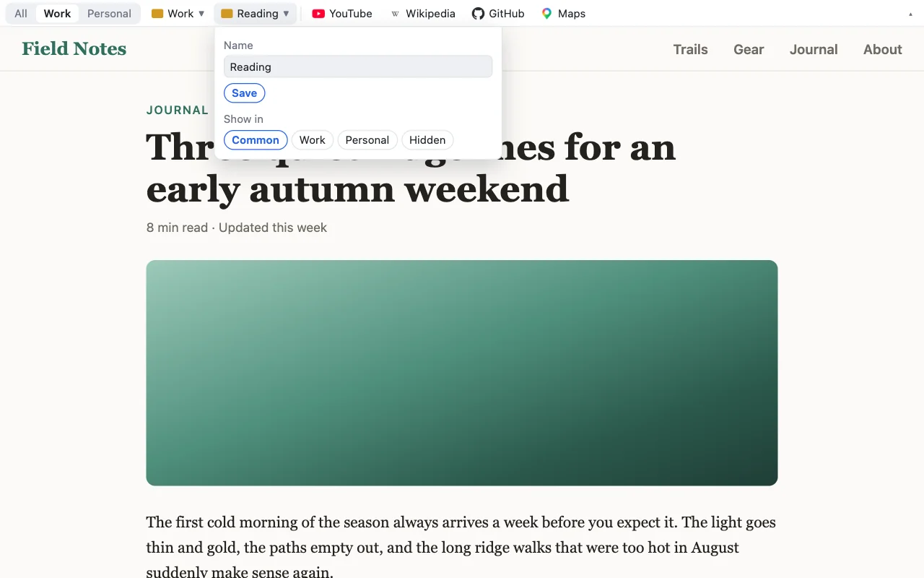Open the Trails page link
Viewport: 924px width, 578px height.
coord(691,49)
